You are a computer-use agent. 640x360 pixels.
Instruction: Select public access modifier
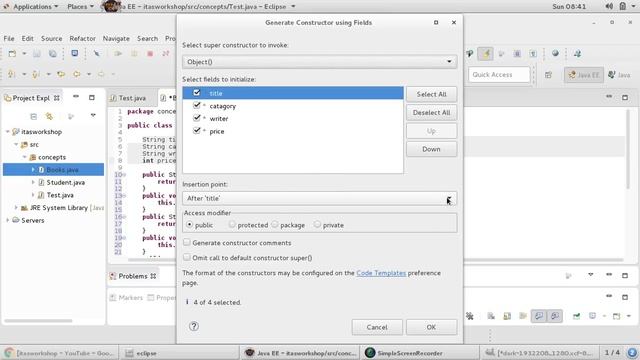[189, 224]
